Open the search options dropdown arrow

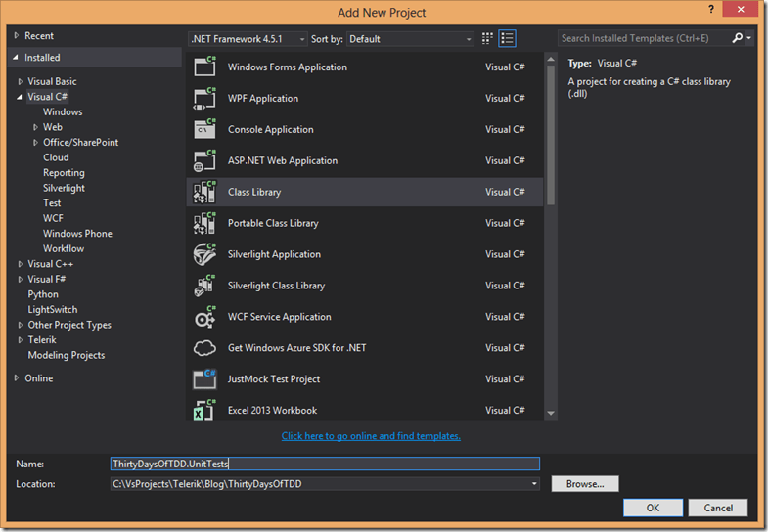[x=749, y=38]
